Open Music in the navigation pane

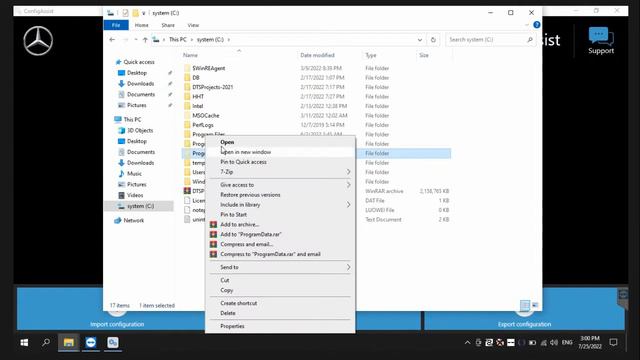[134, 174]
